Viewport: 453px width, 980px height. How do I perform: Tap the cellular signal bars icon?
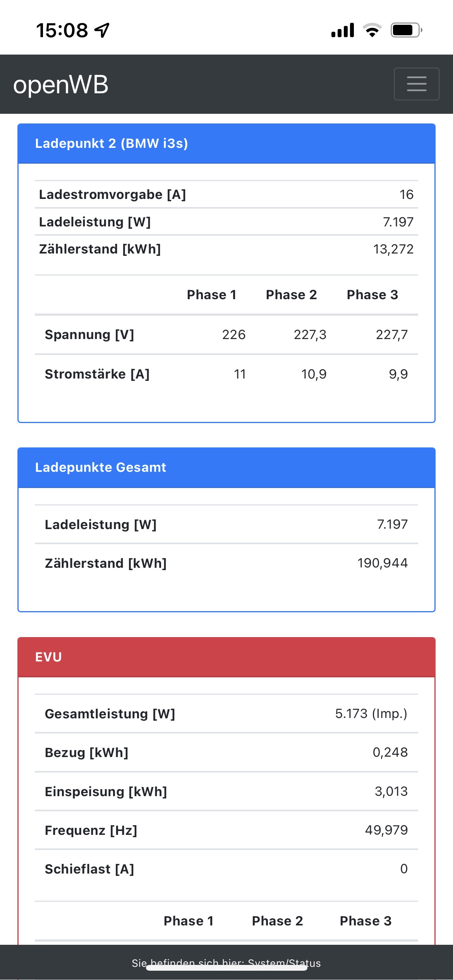coord(343,30)
